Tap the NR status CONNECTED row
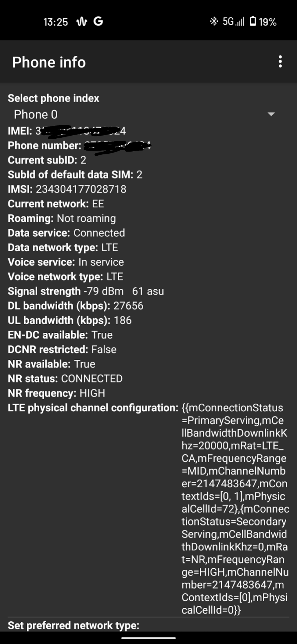This screenshot has width=297, height=644. [65, 379]
